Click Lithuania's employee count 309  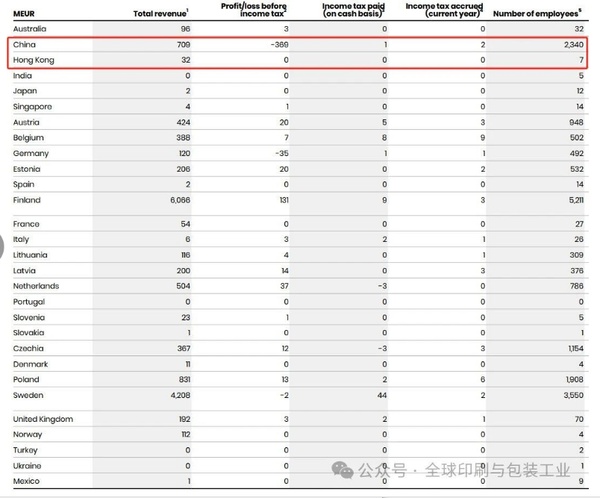(577, 255)
